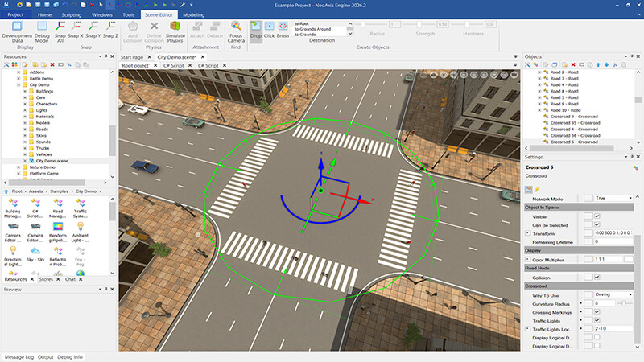Switch to the Modeling ribbon tab
The height and width of the screenshot is (362, 644).
coord(193,14)
